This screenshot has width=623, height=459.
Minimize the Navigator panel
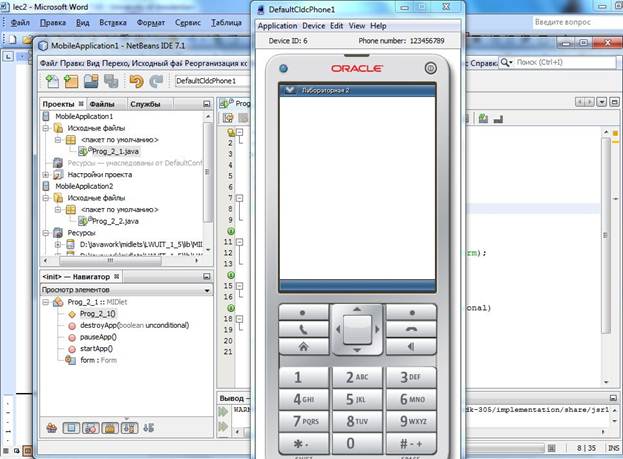click(x=206, y=276)
